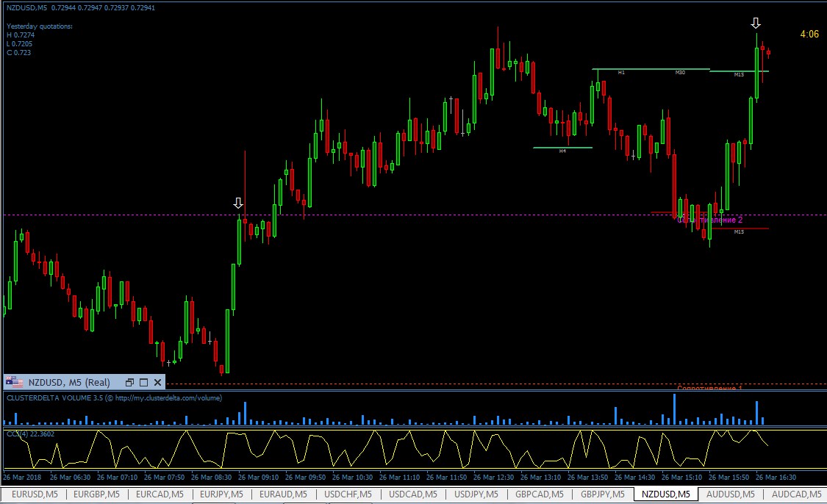Viewport: 827px width, 504px height.
Task: Open the EURGBP,M5 chart tab
Action: coord(96,494)
